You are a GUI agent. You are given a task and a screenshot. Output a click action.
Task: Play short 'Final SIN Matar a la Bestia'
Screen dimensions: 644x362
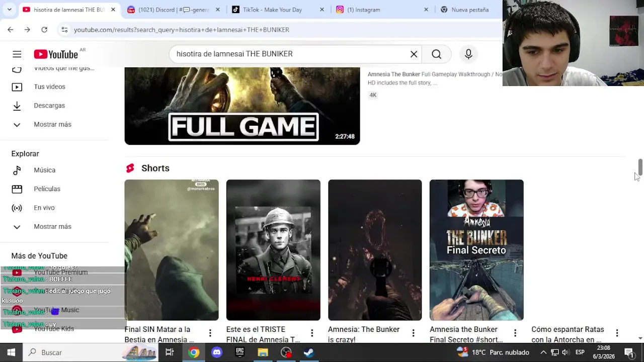pos(172,250)
